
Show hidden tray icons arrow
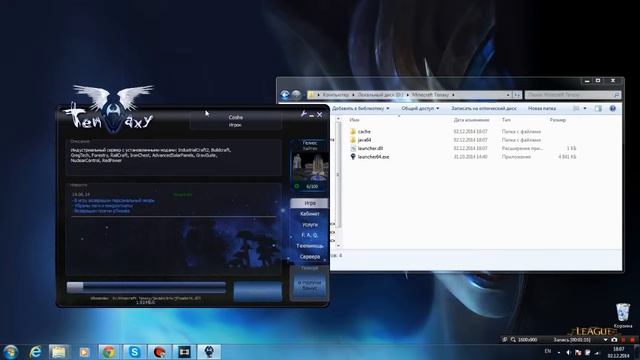559,352
